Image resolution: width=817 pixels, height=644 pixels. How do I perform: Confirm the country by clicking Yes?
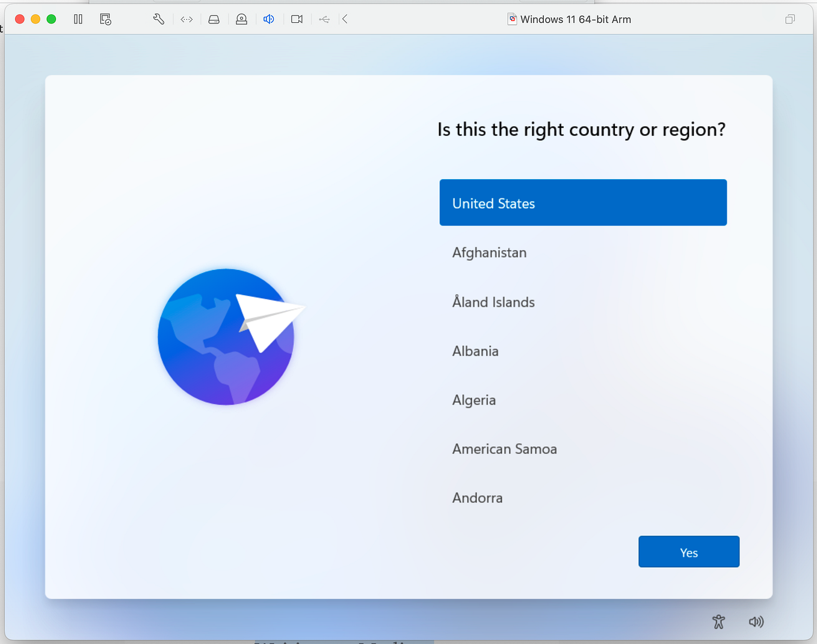(688, 551)
